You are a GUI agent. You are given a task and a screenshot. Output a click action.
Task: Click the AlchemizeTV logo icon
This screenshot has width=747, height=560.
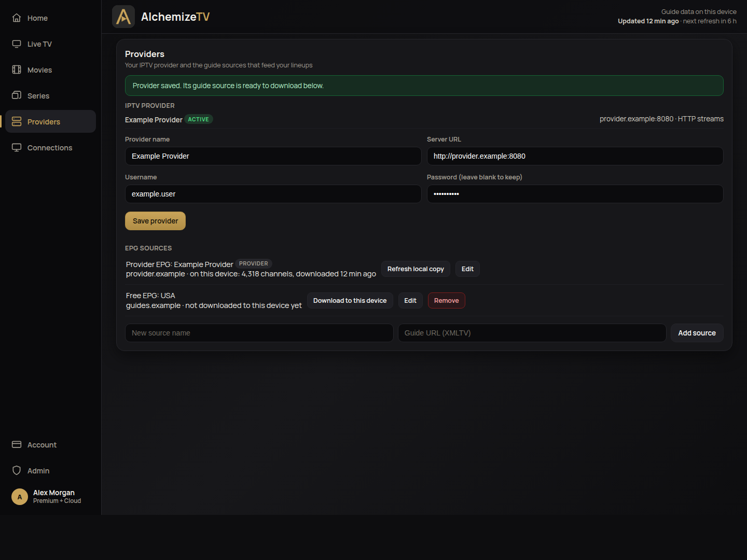point(123,17)
